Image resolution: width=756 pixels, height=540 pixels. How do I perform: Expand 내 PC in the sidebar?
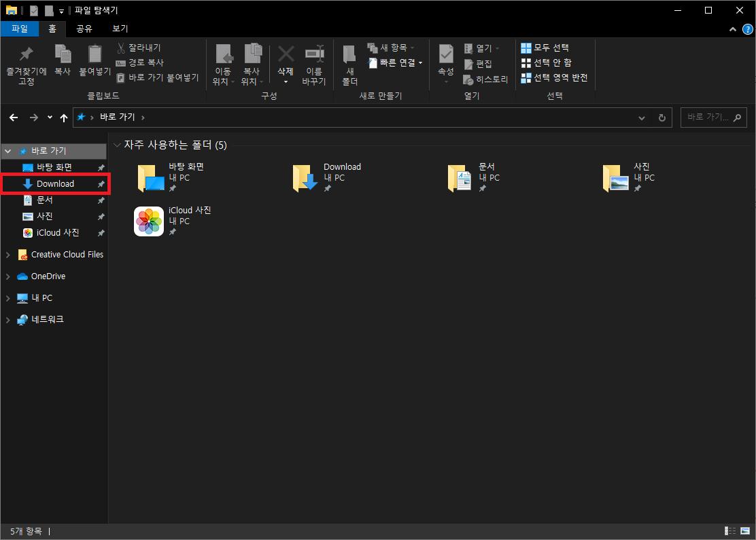tap(7, 298)
